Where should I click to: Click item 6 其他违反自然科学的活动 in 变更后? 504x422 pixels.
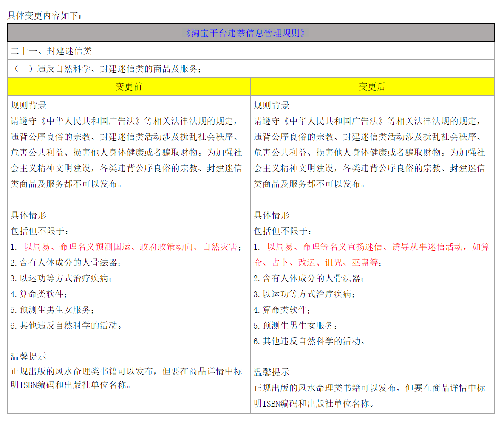pyautogui.click(x=309, y=341)
